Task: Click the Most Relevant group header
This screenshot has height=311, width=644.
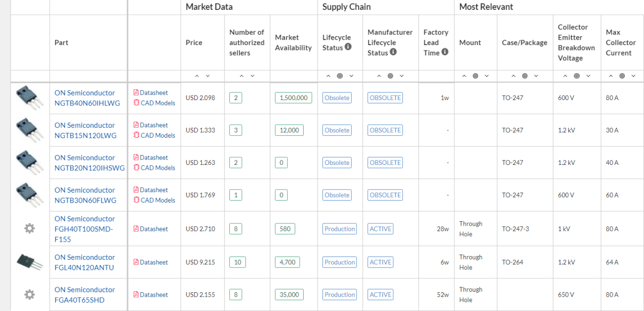Action: coord(486,7)
